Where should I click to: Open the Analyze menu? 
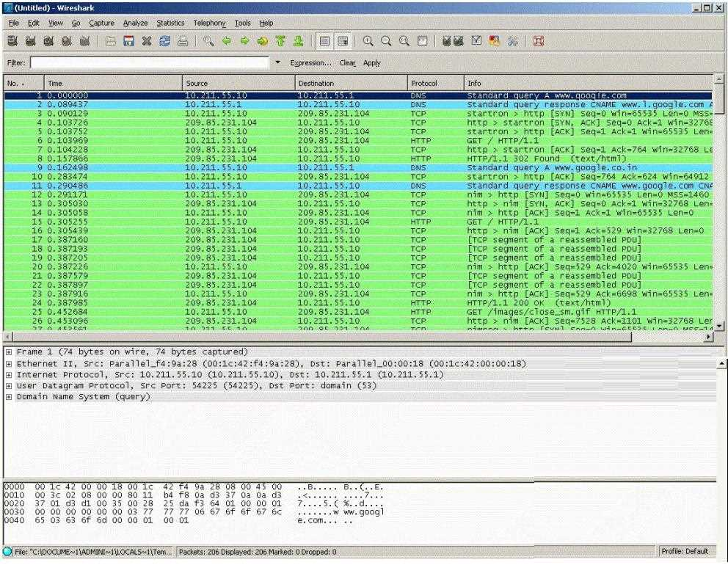pyautogui.click(x=134, y=23)
